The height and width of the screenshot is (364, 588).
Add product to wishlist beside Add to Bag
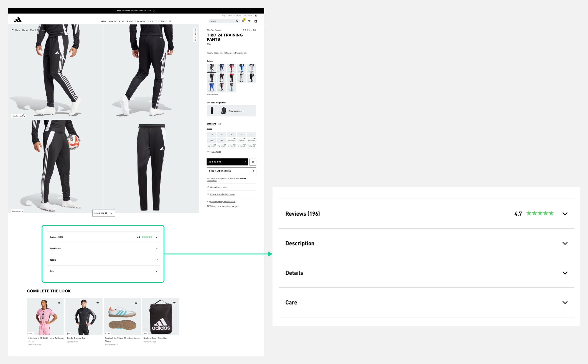(253, 162)
